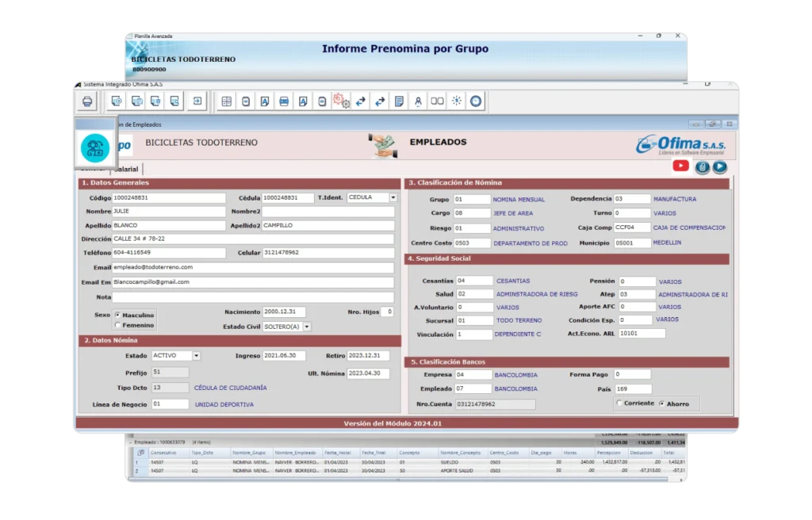The width and height of the screenshot is (812, 520).
Task: Click the Ult. Nómina date field
Action: click(x=368, y=373)
